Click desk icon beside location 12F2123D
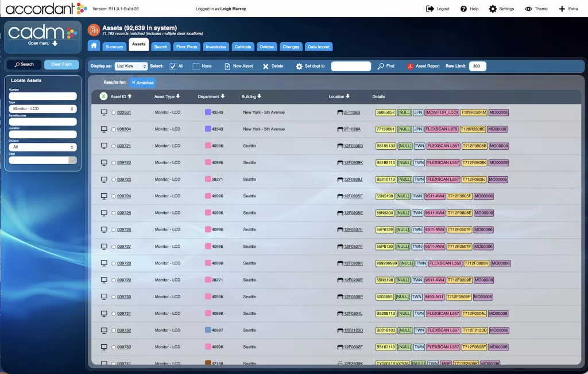This screenshot has height=374, width=588. point(340,330)
